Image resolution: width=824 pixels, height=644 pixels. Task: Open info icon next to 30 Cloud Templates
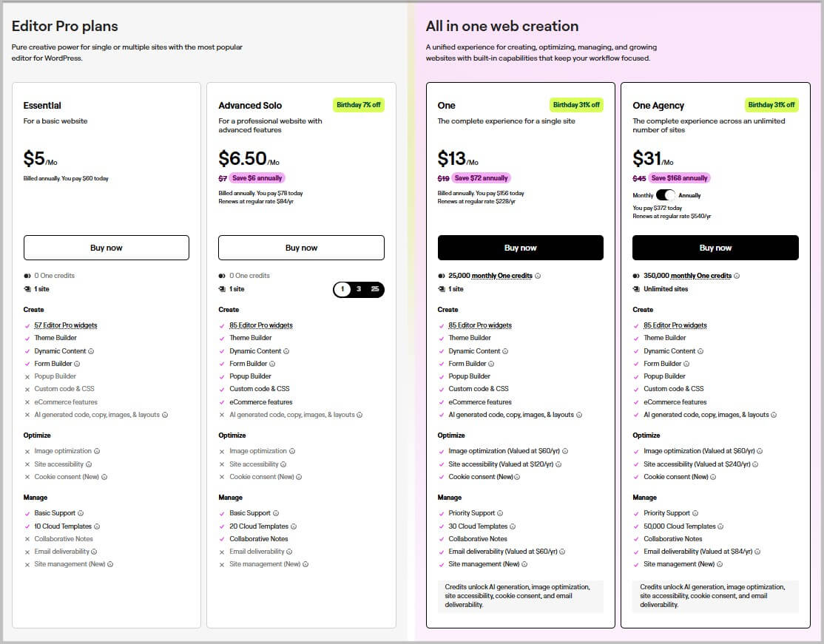tap(513, 526)
